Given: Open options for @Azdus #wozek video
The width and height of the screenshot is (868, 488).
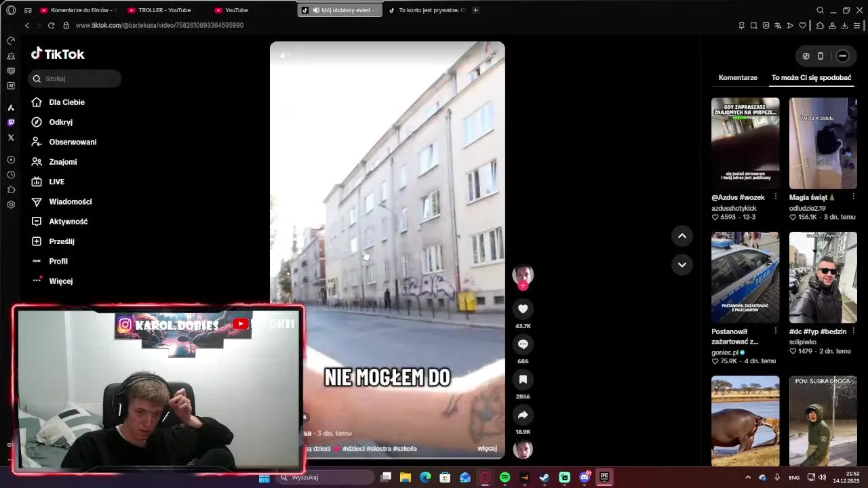Looking at the screenshot, I should click(776, 197).
